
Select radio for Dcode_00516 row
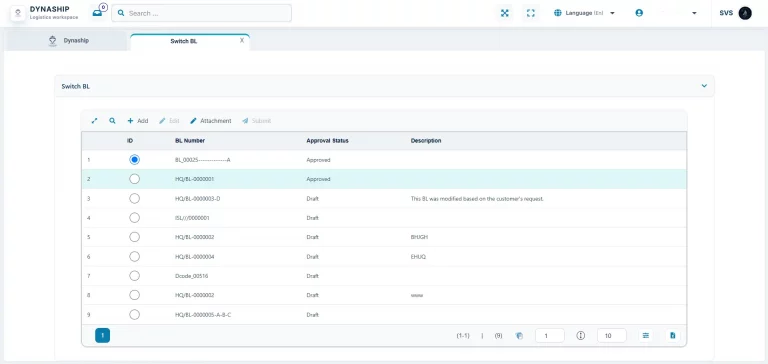(134, 276)
